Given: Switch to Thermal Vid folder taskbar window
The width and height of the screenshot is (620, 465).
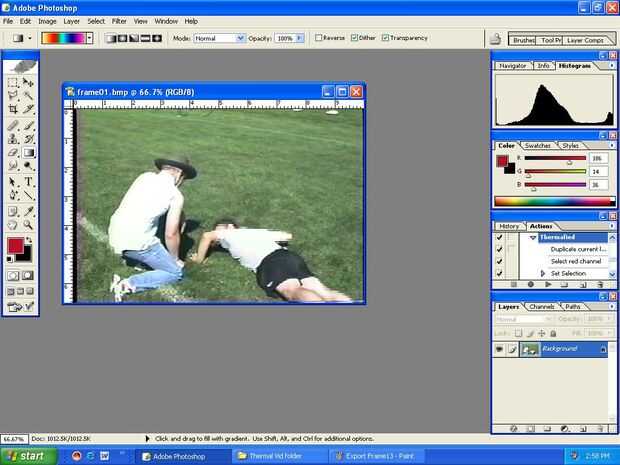Looking at the screenshot, I should (x=280, y=456).
